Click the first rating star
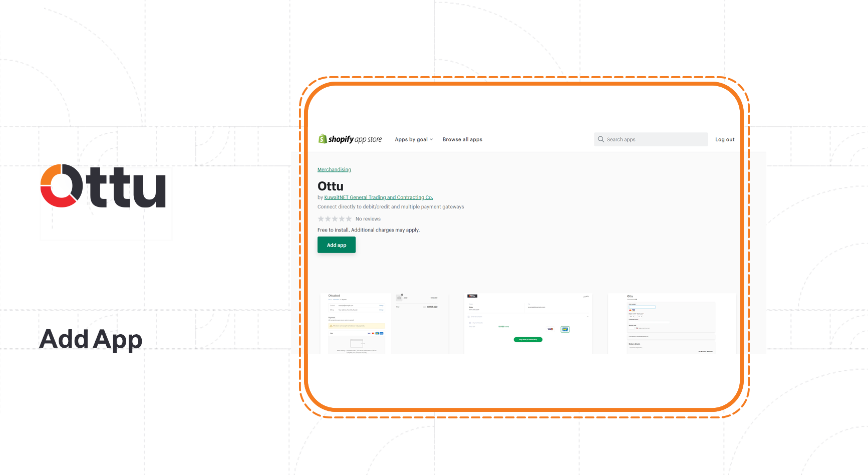This screenshot has width=868, height=475. (x=321, y=219)
